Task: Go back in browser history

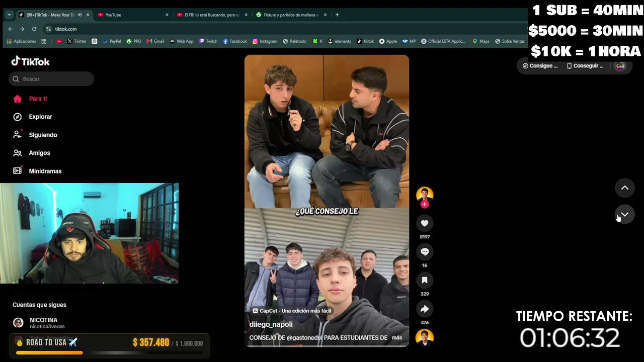Action: 10,29
